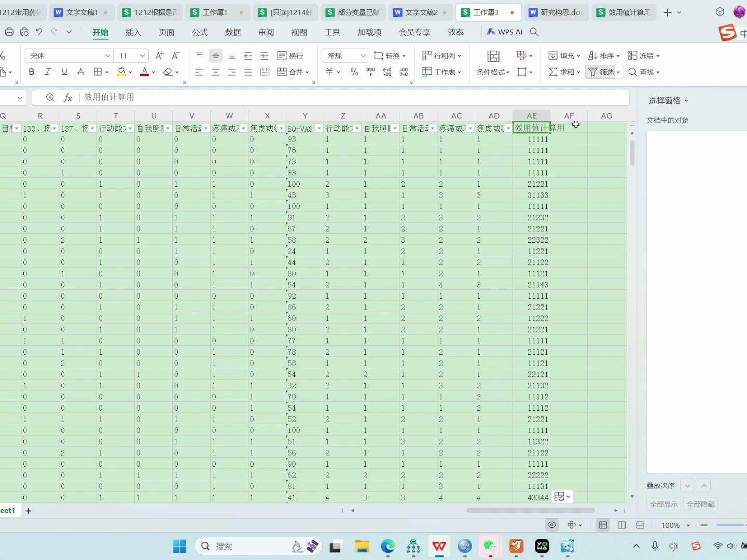Open the filter dropdown on EQ-VAS column

319,128
